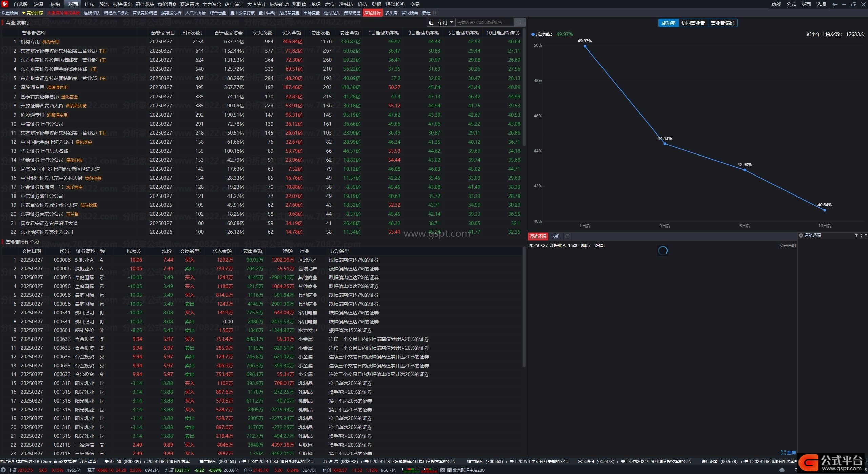
Task: Click the 44.43% data point on chart
Action: click(x=665, y=144)
